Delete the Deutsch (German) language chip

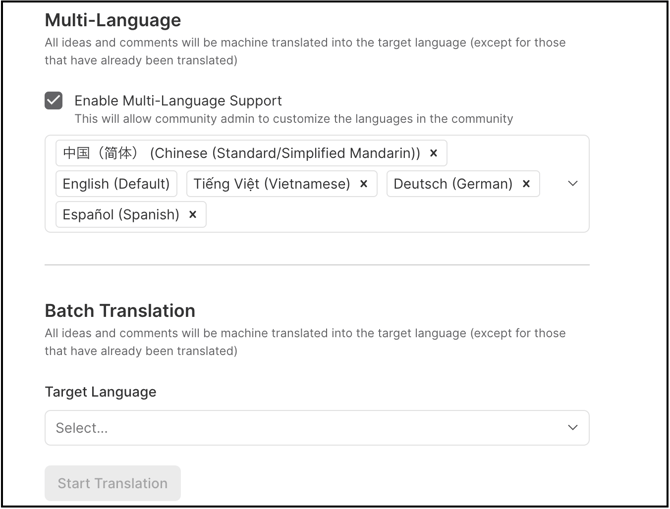[526, 184]
